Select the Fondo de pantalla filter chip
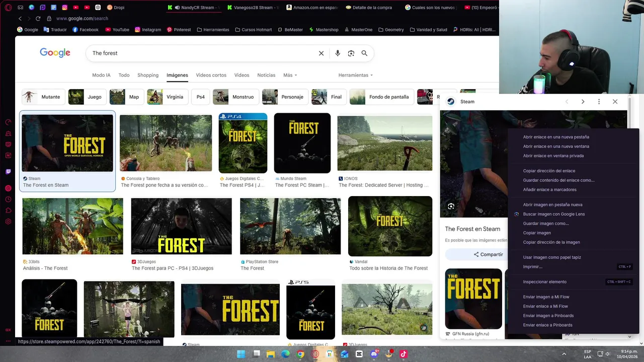 pos(382,97)
